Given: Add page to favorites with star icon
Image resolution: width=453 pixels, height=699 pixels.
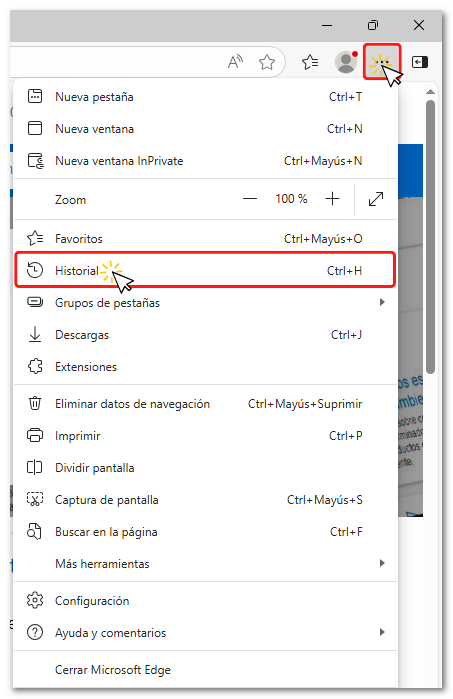Looking at the screenshot, I should (267, 62).
